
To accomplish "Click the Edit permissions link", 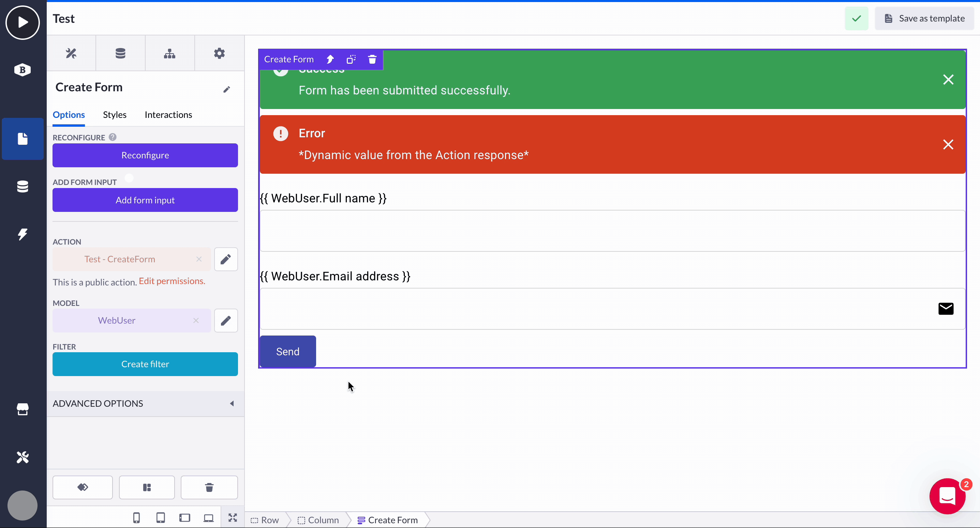I will pyautogui.click(x=172, y=281).
